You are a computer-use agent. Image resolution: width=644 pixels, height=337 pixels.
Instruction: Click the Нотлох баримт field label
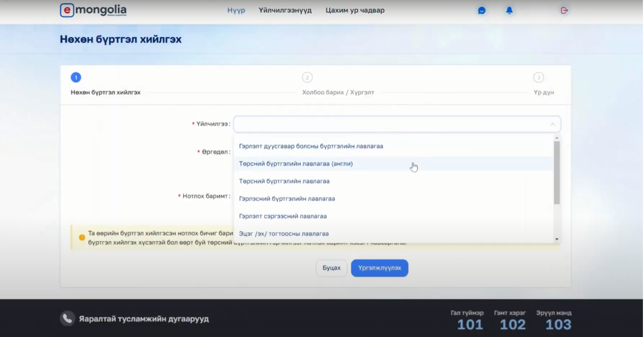[x=205, y=196]
